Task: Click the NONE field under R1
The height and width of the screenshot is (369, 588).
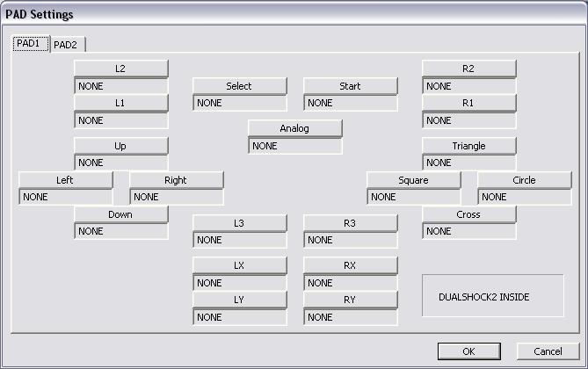Action: click(x=468, y=120)
